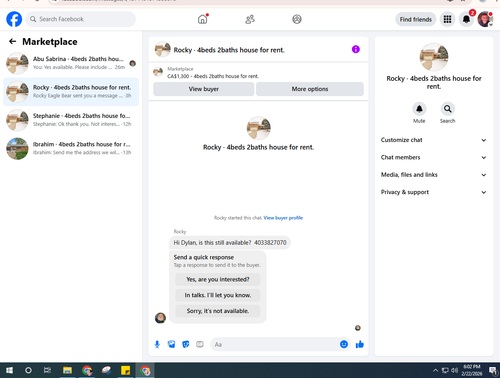Go back with the Marketplace arrow
500x378 pixels.
[12, 41]
